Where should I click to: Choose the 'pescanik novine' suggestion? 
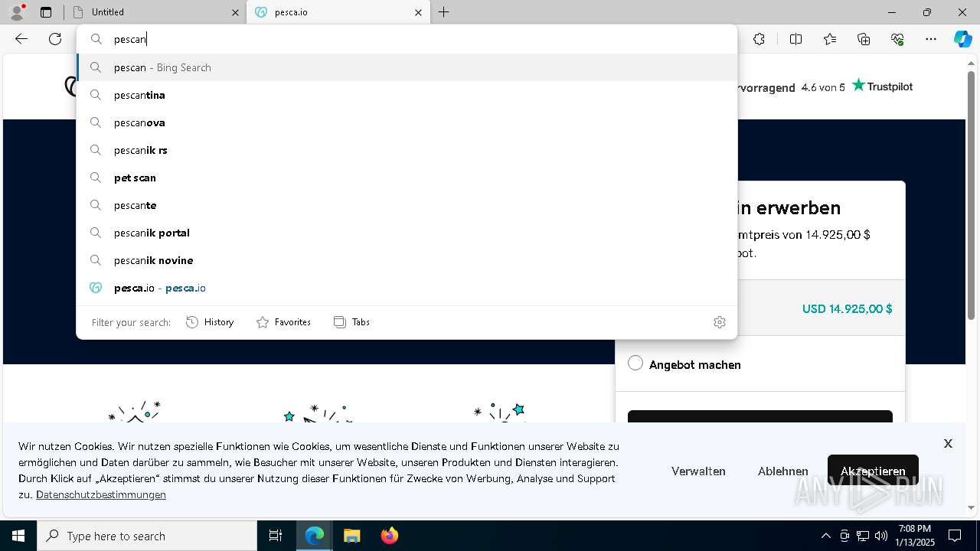coord(407,260)
